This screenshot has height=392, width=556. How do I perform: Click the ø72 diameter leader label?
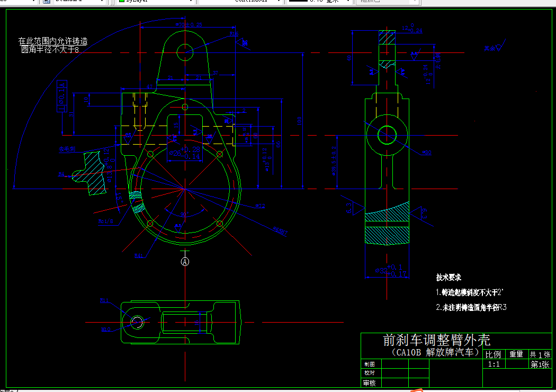pyautogui.click(x=260, y=206)
